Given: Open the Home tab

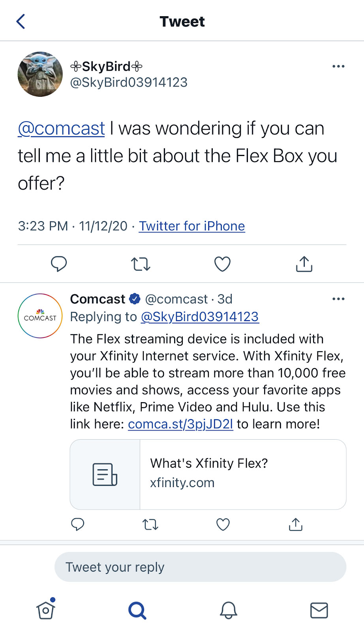Looking at the screenshot, I should point(46,609).
